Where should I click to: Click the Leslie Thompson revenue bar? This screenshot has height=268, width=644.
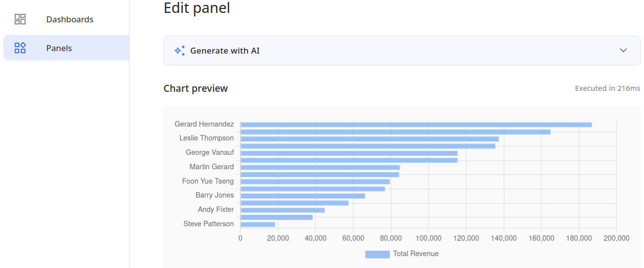point(369,139)
